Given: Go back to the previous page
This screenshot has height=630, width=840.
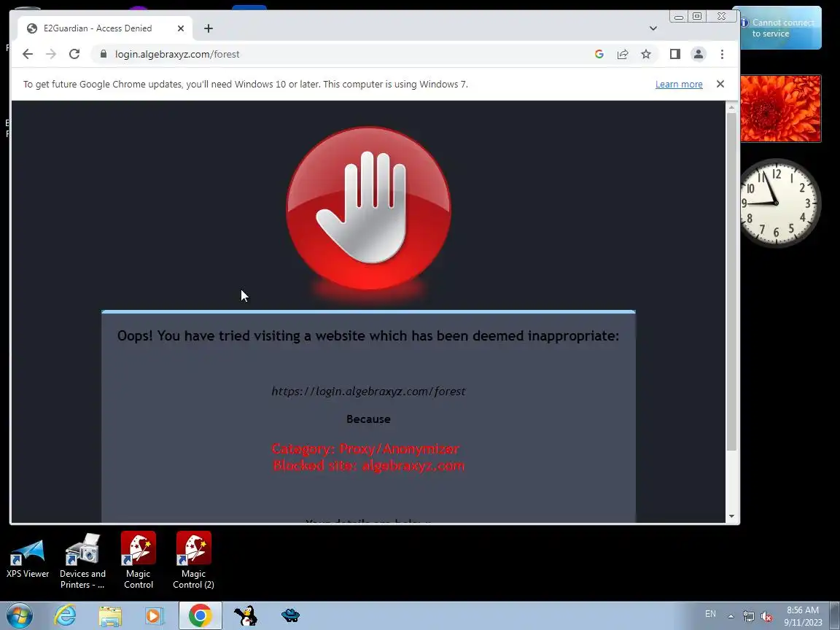Looking at the screenshot, I should click(27, 54).
